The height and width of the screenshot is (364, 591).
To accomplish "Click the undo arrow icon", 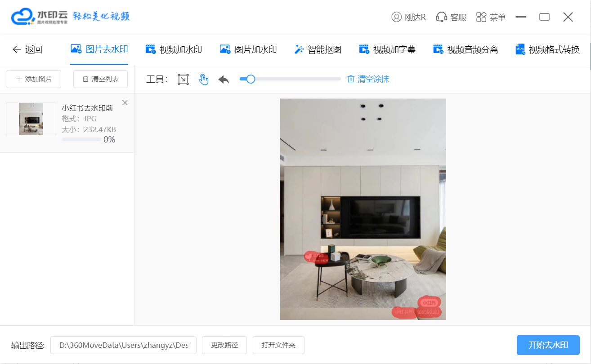I will tap(224, 80).
